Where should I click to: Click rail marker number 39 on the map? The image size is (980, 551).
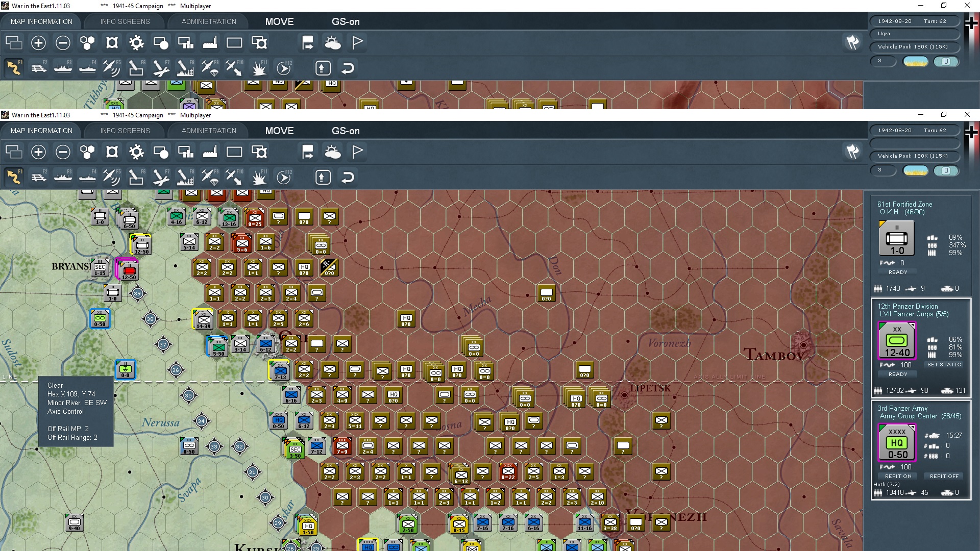137,293
